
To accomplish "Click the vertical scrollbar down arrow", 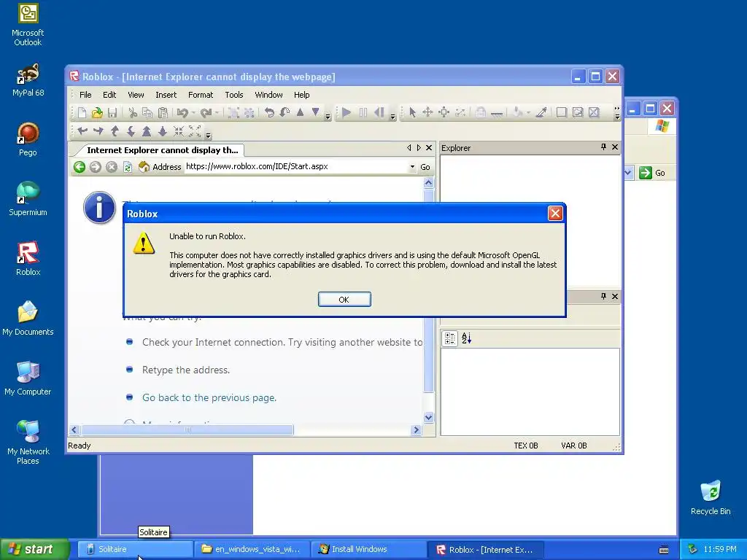I will coord(428,417).
